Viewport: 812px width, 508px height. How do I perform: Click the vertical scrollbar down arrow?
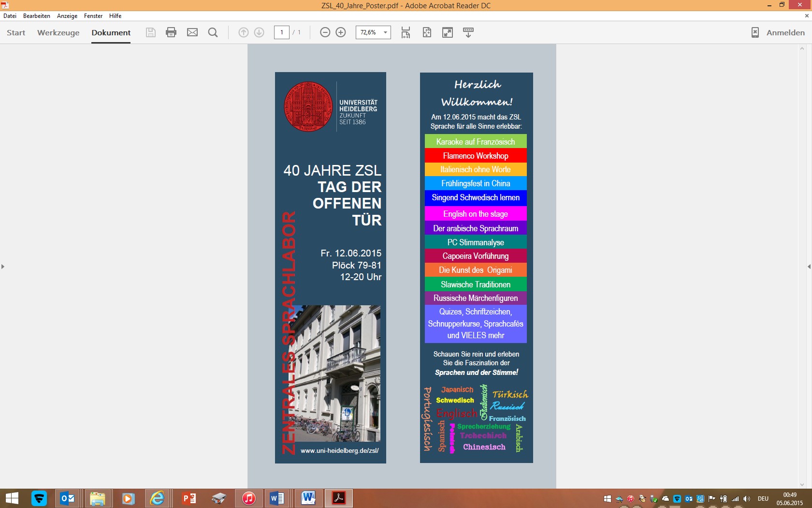pos(802,484)
